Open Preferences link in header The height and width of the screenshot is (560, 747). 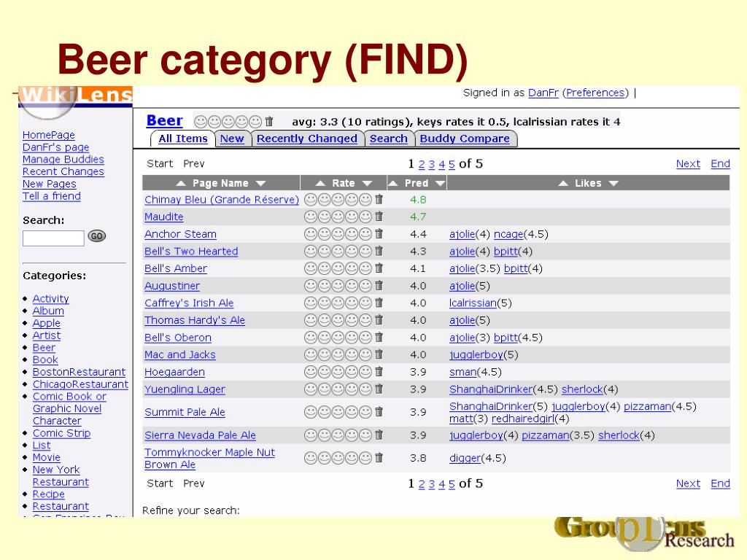pos(595,93)
